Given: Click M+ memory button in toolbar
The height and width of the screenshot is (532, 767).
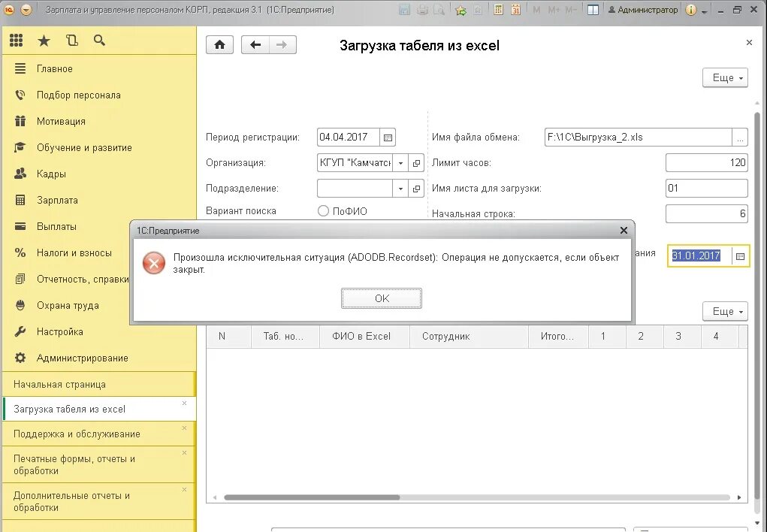Looking at the screenshot, I should (x=554, y=10).
